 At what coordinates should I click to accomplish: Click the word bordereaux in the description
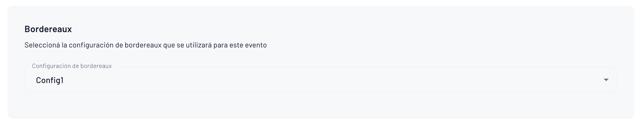pos(143,45)
